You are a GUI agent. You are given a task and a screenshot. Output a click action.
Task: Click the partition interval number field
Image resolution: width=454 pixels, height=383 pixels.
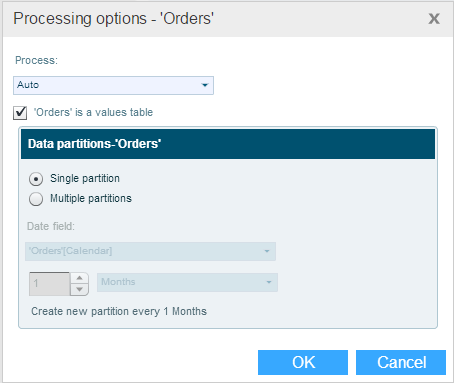[49, 284]
